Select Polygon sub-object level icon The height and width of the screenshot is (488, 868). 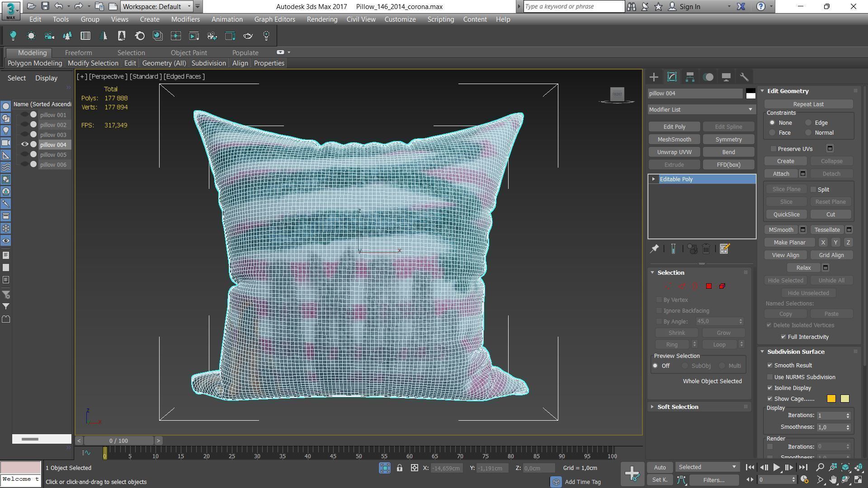(708, 286)
